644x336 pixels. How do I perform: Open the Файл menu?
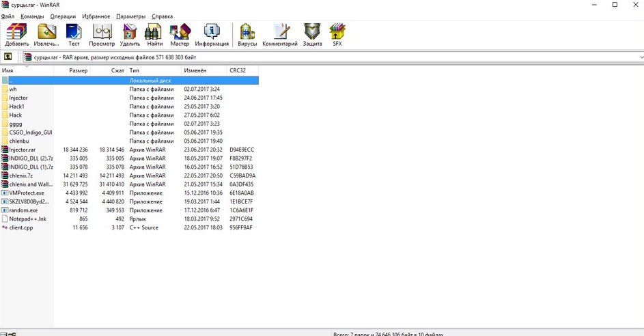pos(8,16)
